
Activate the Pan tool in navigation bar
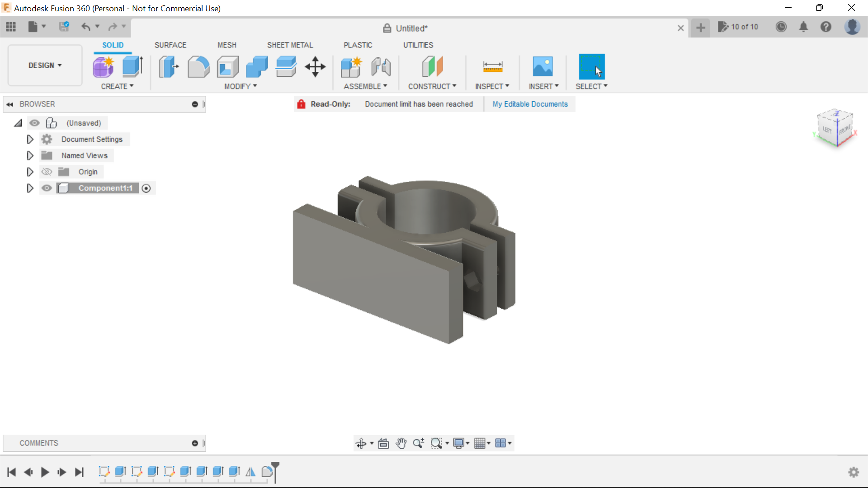pyautogui.click(x=401, y=443)
